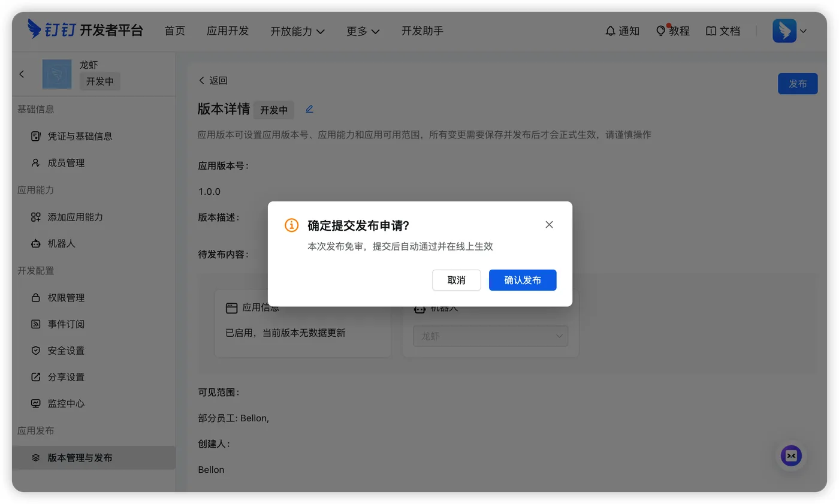Open the 龙虾 robot select dropdown
The height and width of the screenshot is (504, 839).
pos(491,336)
